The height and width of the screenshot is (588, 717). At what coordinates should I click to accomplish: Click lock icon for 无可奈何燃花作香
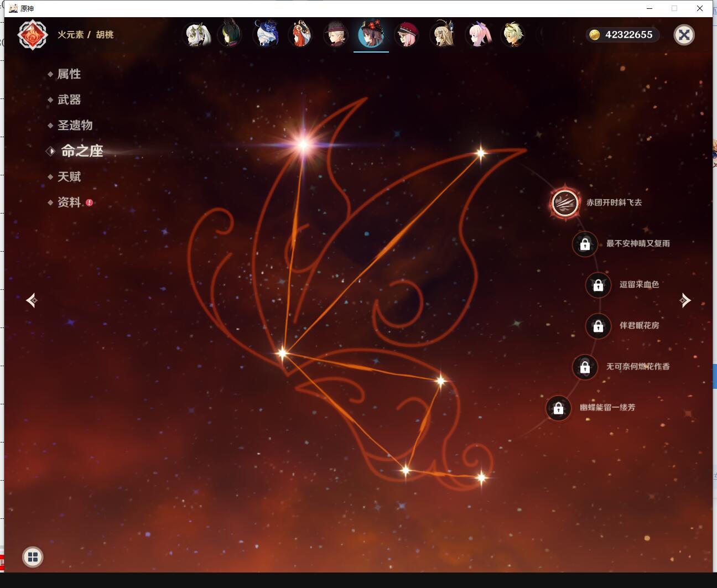tap(585, 367)
